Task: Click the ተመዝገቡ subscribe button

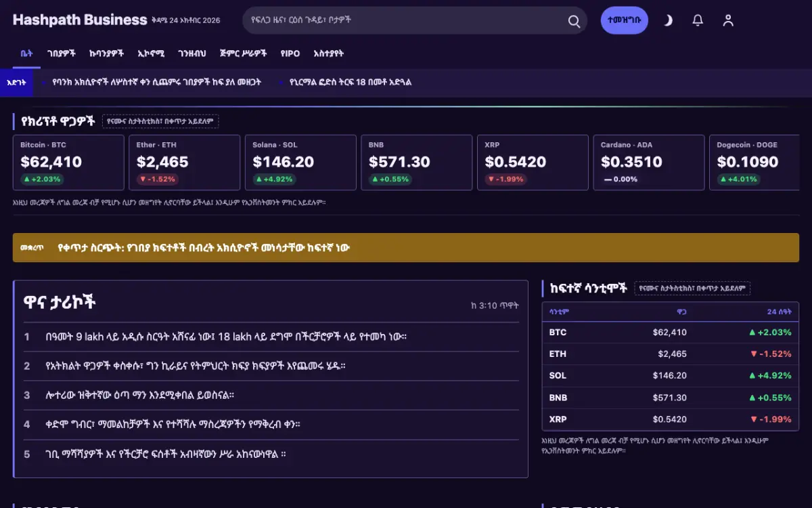Action: [x=625, y=20]
